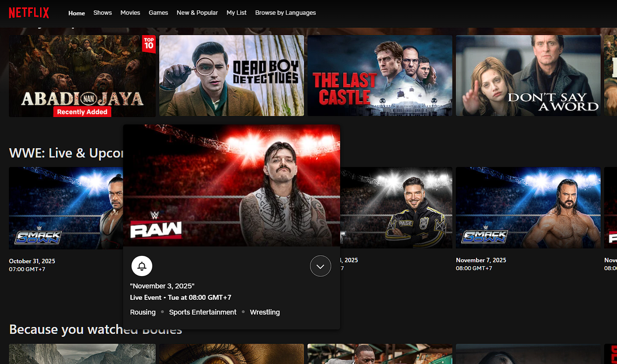Open the Movies section
Viewport: 617px width, 364px height.
130,13
